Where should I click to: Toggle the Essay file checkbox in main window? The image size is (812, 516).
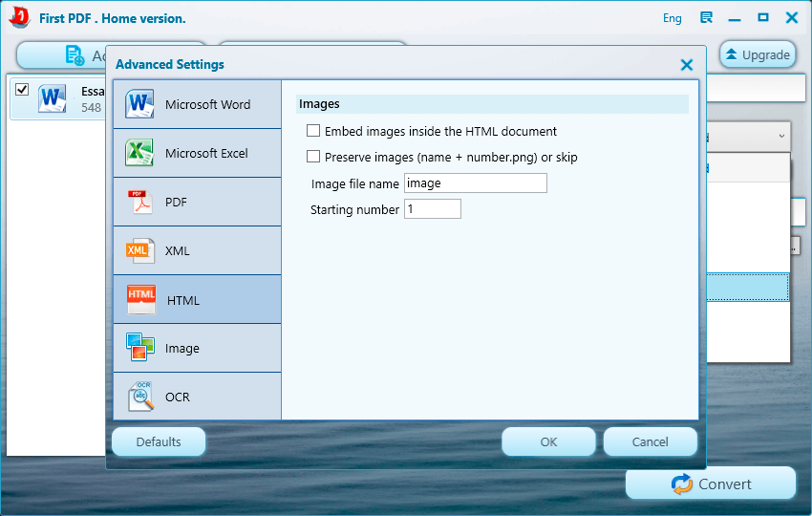(x=22, y=90)
